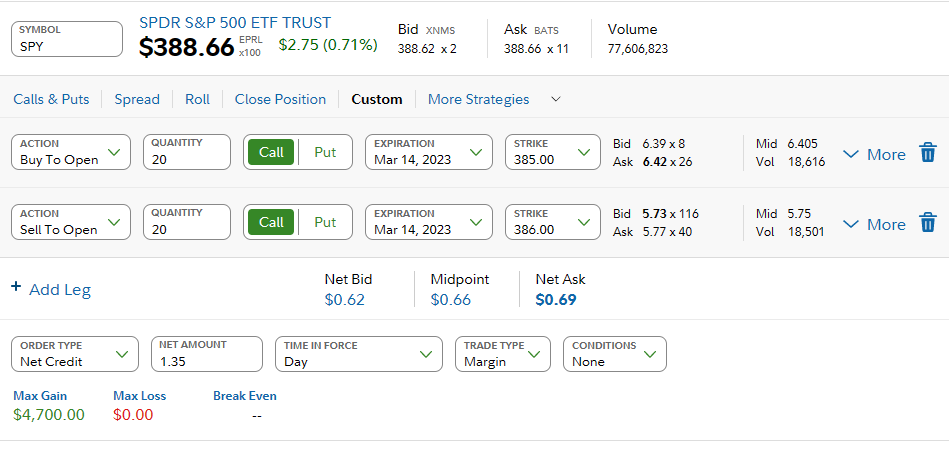Viewport: 949px width, 449px height.
Task: Delete the 385.00 strike call leg
Action: (x=928, y=153)
